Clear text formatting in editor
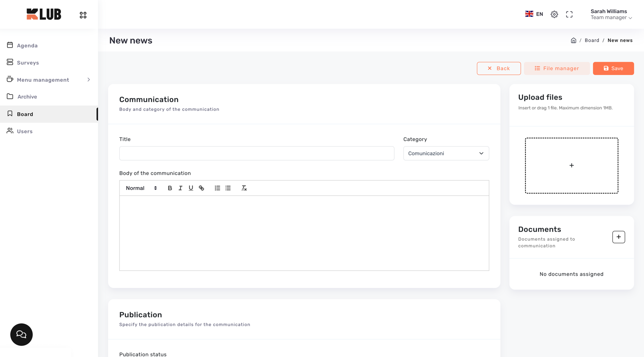644x357 pixels. tap(244, 188)
